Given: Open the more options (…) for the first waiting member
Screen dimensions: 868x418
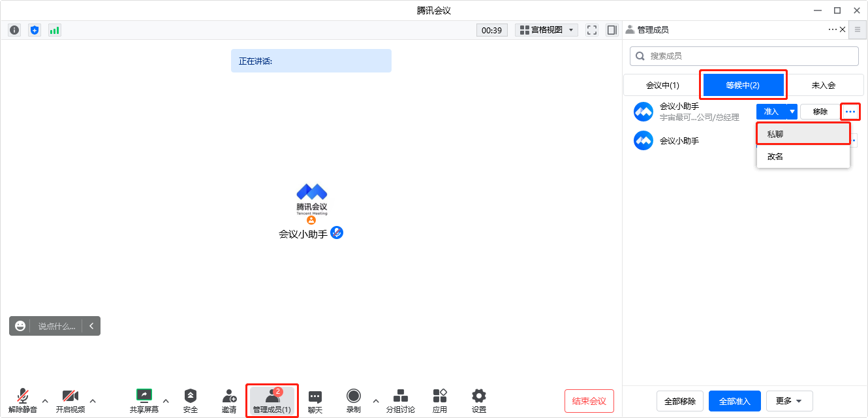Looking at the screenshot, I should (850, 112).
